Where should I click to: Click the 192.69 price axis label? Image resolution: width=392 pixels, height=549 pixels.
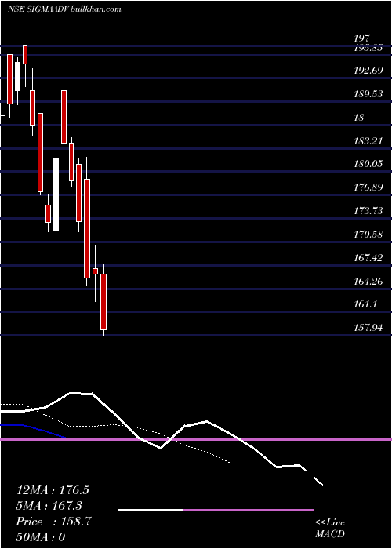pos(368,71)
